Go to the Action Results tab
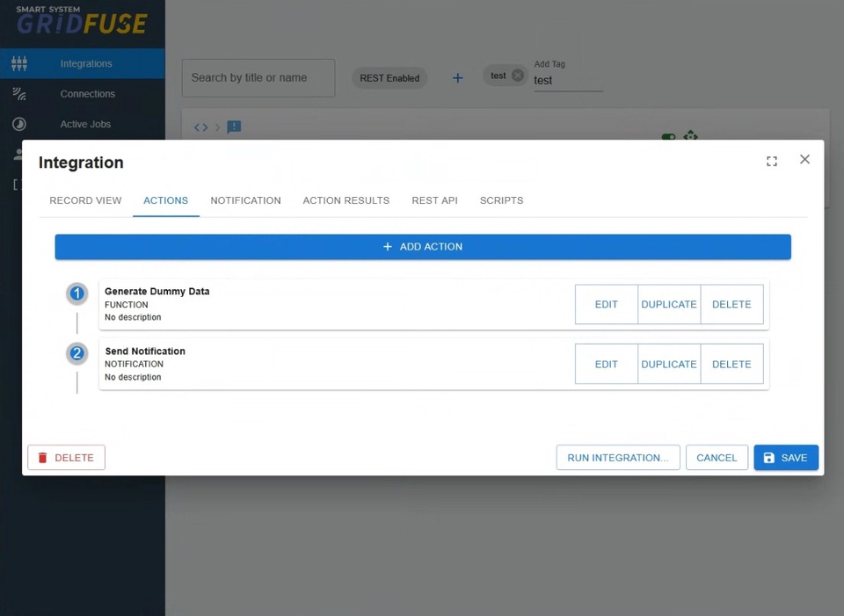844x616 pixels. point(346,200)
